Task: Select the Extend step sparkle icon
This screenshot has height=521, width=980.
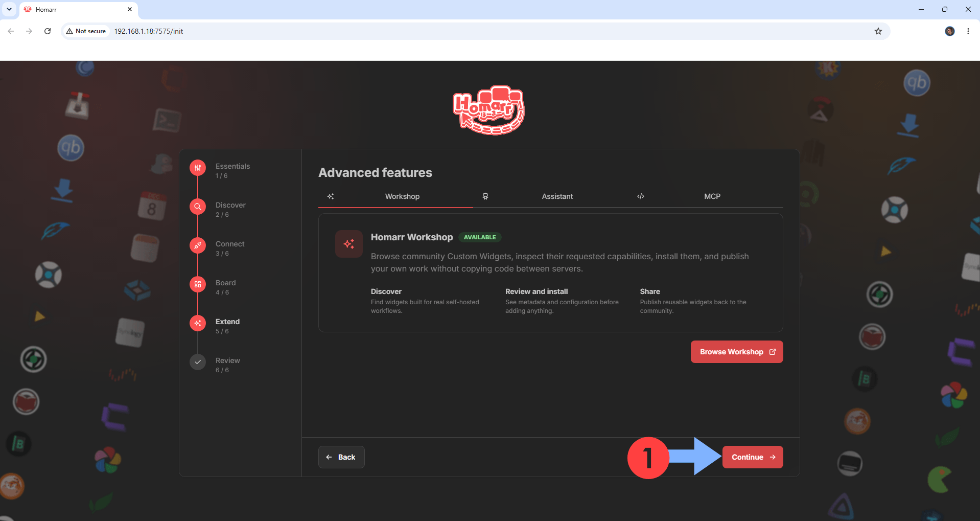Action: [x=198, y=323]
